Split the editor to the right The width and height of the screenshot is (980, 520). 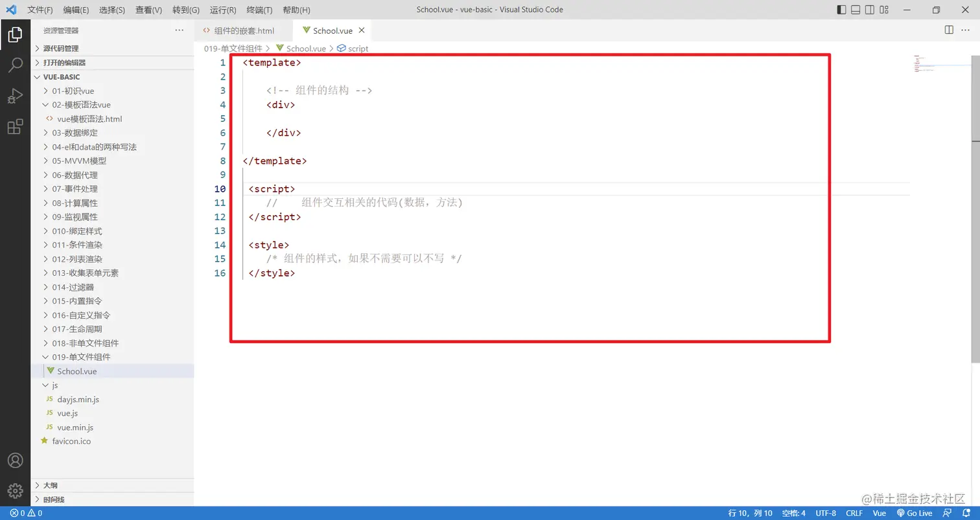coord(949,30)
